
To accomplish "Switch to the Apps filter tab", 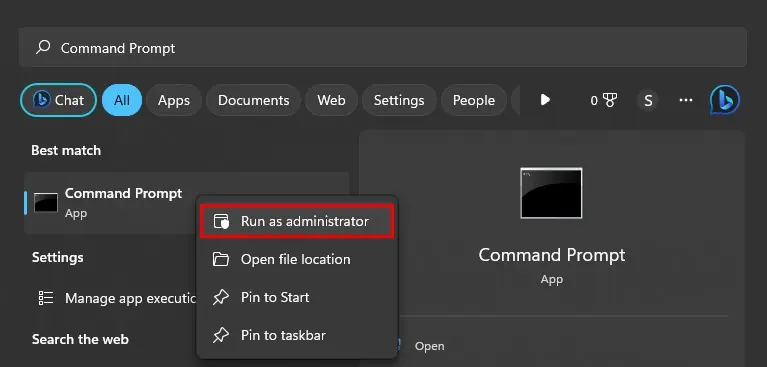I will coord(174,100).
